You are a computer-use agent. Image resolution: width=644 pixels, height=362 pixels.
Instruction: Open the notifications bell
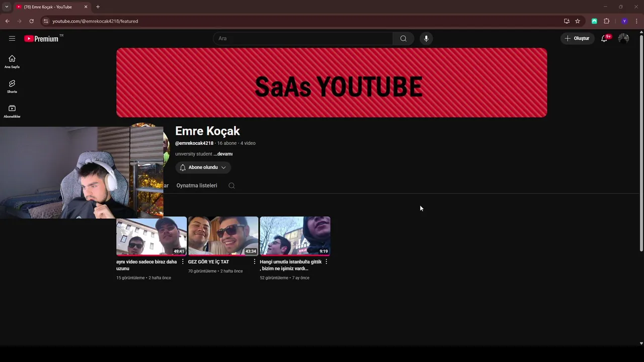[x=605, y=38]
